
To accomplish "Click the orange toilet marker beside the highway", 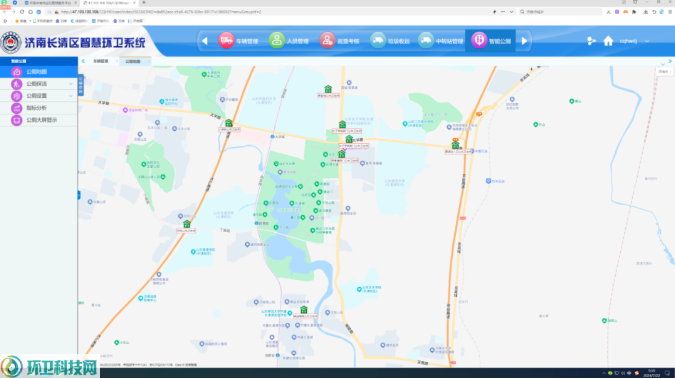I will (455, 144).
